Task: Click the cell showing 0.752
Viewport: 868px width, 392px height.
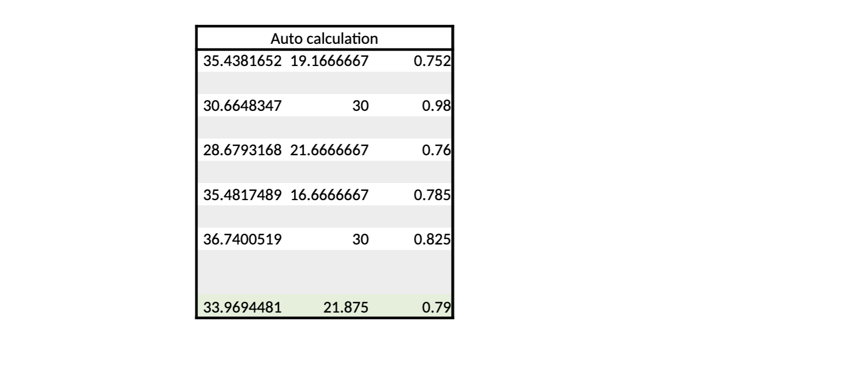Action: click(x=412, y=61)
